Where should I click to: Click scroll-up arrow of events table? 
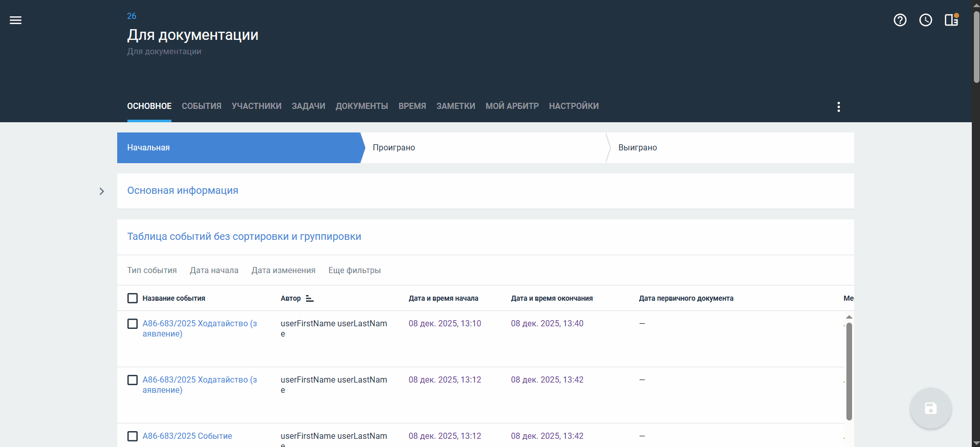849,317
